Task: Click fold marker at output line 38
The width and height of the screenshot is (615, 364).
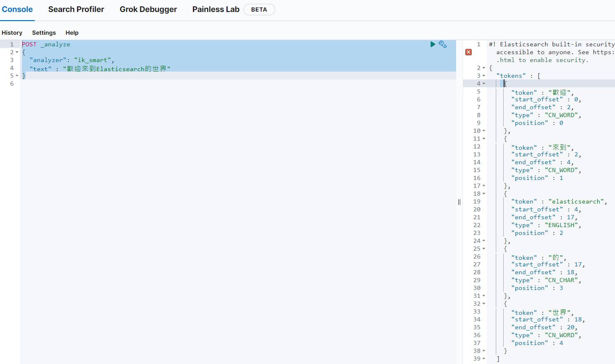Action: 484,351
